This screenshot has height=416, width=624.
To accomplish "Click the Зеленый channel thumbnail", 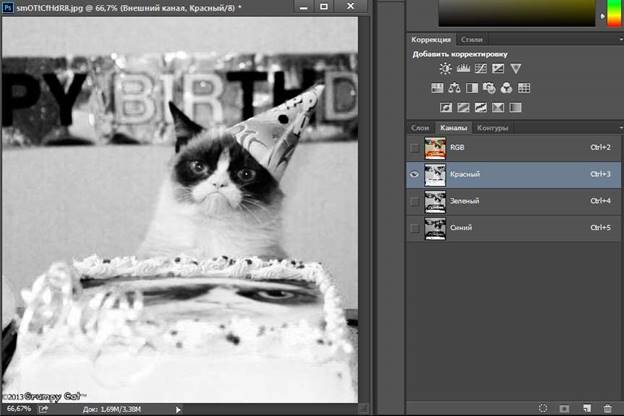I will click(435, 201).
